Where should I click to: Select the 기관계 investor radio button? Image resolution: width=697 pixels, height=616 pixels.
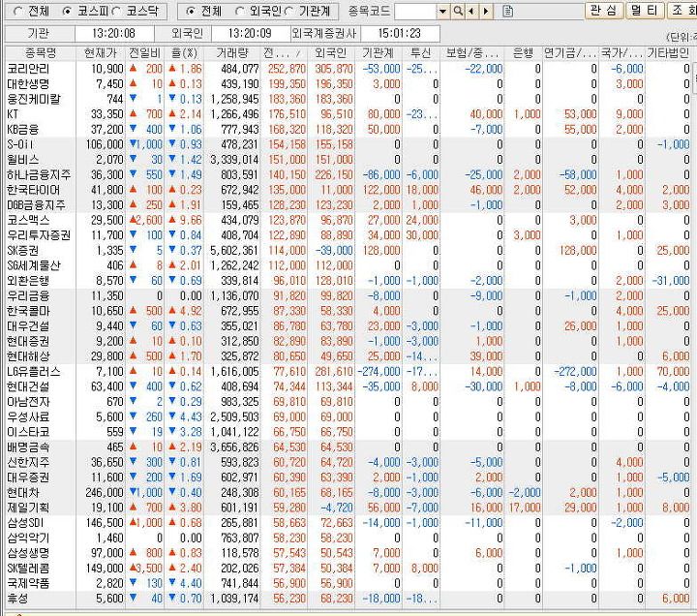click(x=289, y=12)
